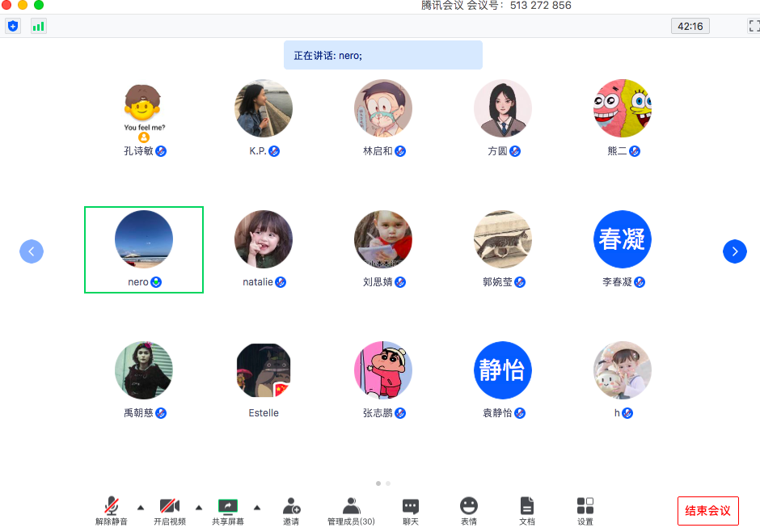
Task: Expand the screen share options arrow
Action: coord(257,508)
